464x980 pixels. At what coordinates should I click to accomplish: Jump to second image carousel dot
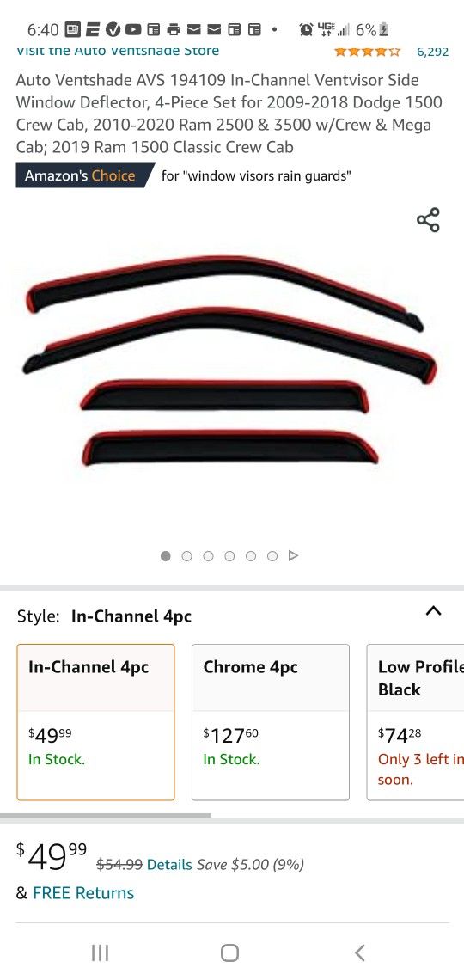186,555
